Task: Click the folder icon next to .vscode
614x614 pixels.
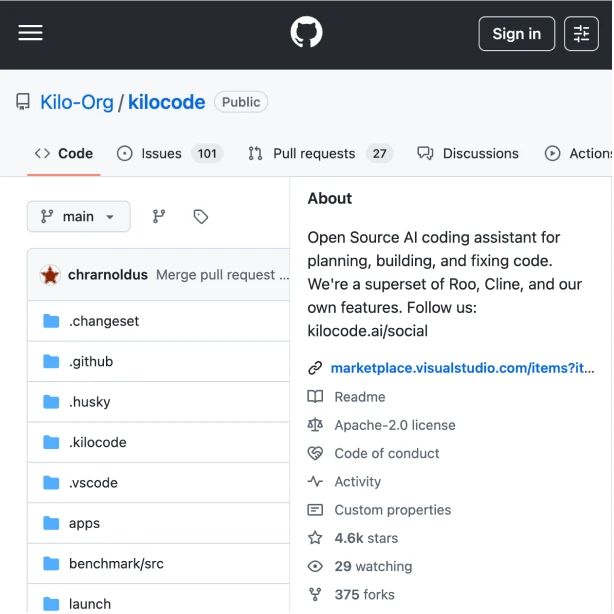Action: 51,482
